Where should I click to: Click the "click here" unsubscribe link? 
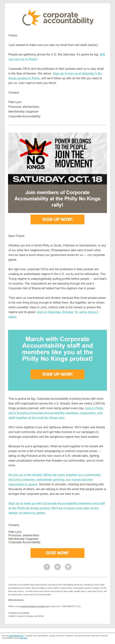click(23, 638)
